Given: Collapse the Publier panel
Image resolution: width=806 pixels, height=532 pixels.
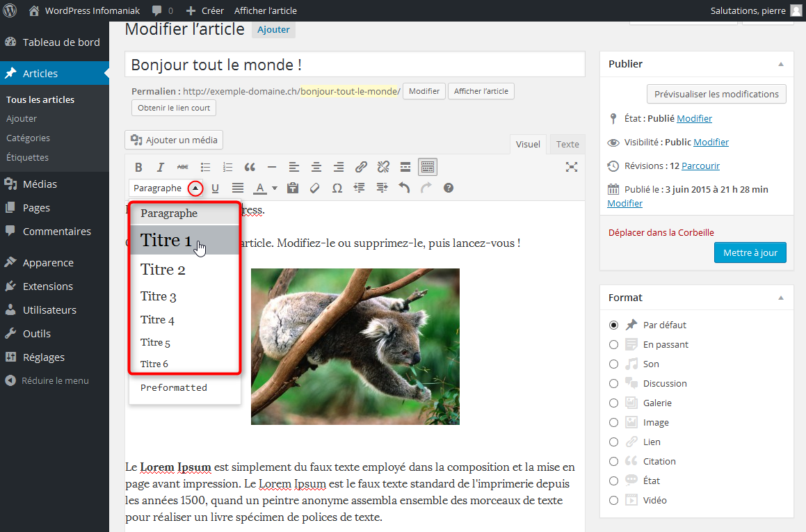Looking at the screenshot, I should pyautogui.click(x=780, y=64).
